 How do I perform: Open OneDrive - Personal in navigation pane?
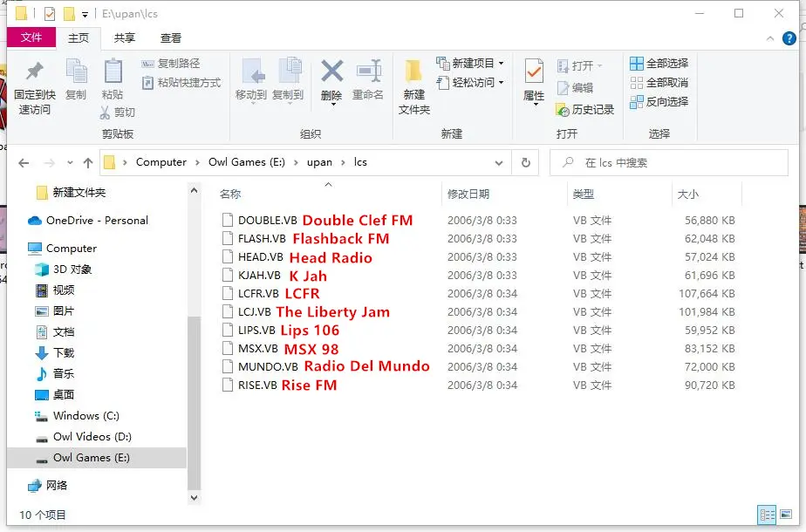88,221
